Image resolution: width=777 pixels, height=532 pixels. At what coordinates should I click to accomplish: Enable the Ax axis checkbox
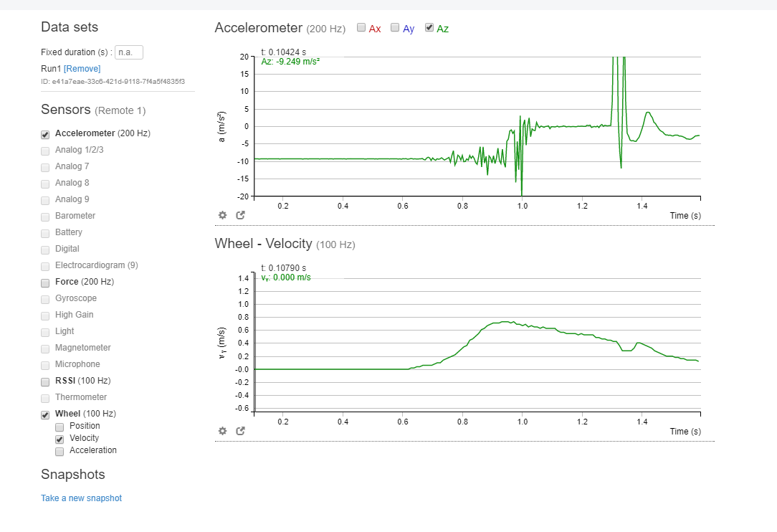pyautogui.click(x=361, y=28)
